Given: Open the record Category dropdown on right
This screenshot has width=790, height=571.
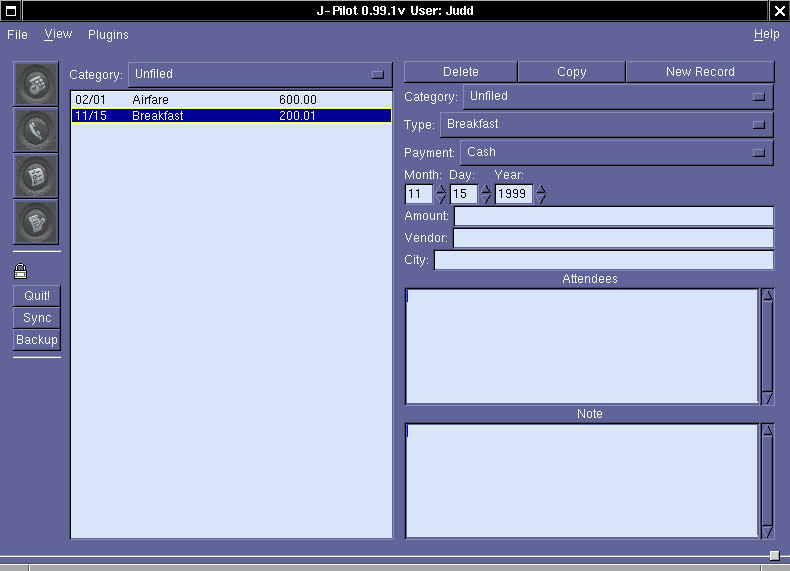Looking at the screenshot, I should click(617, 97).
